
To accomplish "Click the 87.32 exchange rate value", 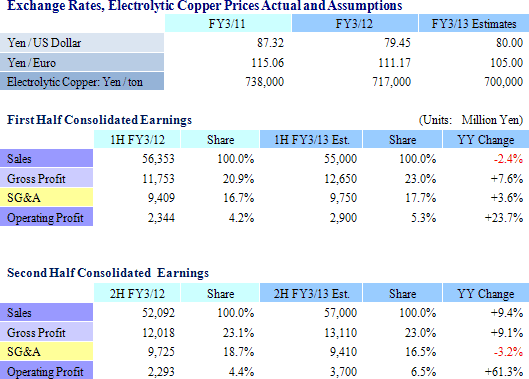I will (x=270, y=43).
